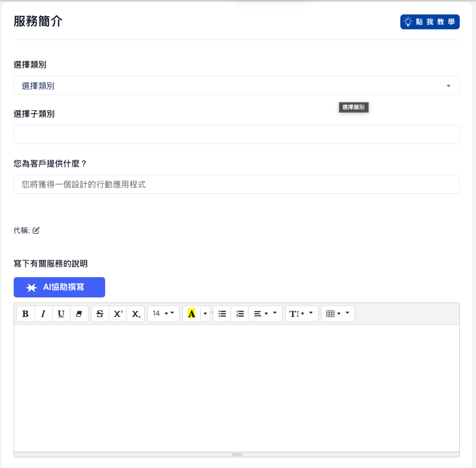Screen dimensions: 476x468
Task: Click the eraser icon to clear formatting
Action: 79,313
